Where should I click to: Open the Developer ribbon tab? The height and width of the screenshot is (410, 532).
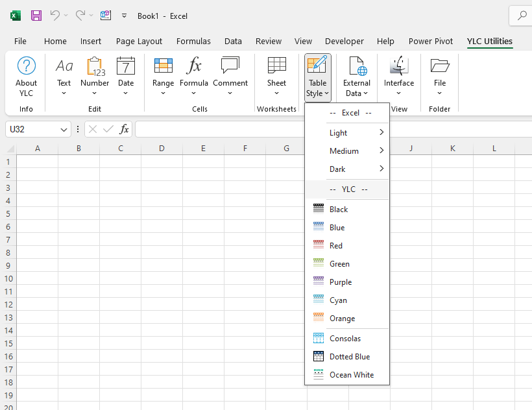click(344, 41)
